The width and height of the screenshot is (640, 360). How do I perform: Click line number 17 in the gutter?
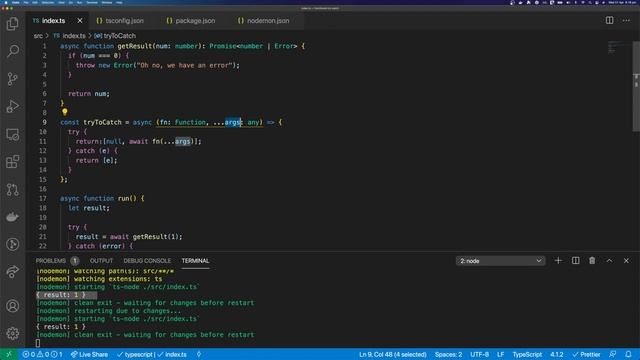[42, 198]
